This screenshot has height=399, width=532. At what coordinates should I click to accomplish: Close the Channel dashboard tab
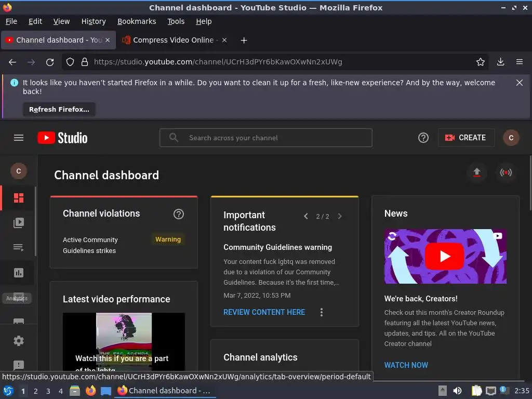pyautogui.click(x=108, y=40)
